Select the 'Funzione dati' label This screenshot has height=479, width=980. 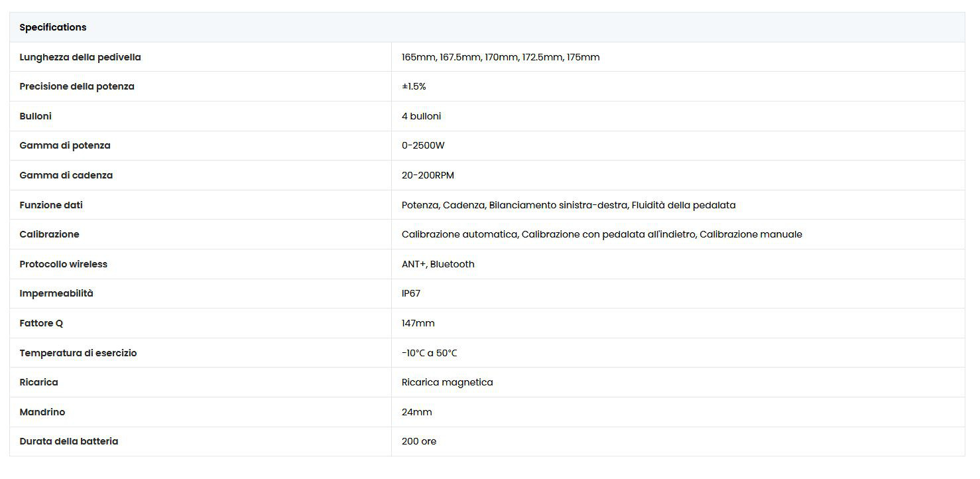[51, 205]
